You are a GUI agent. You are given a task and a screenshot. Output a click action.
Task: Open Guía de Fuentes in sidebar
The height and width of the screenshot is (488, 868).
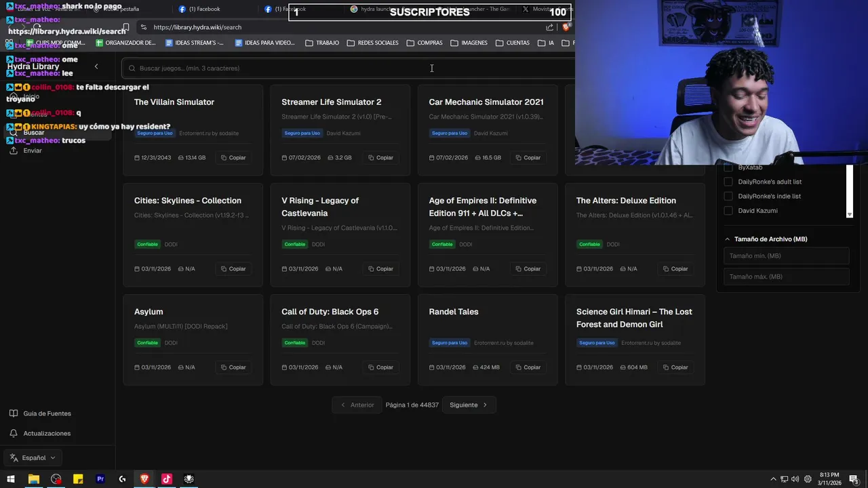point(40,413)
